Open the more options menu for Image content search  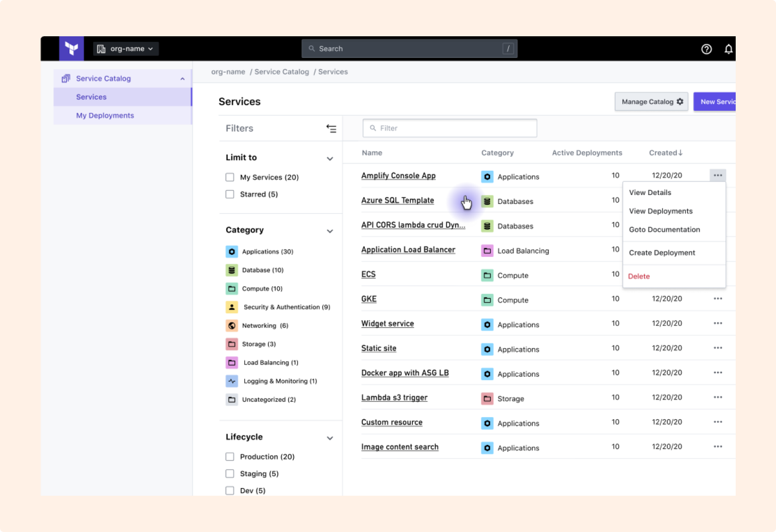pos(718,447)
